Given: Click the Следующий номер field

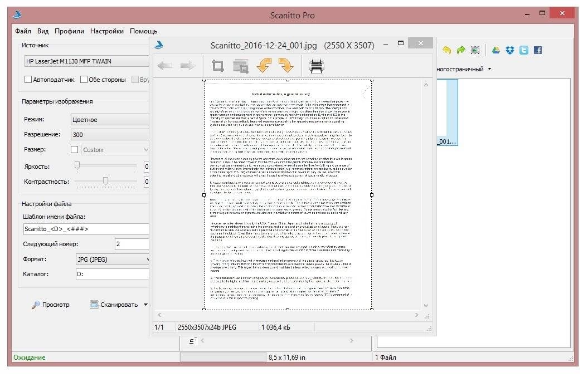Looking at the screenshot, I should point(132,244).
